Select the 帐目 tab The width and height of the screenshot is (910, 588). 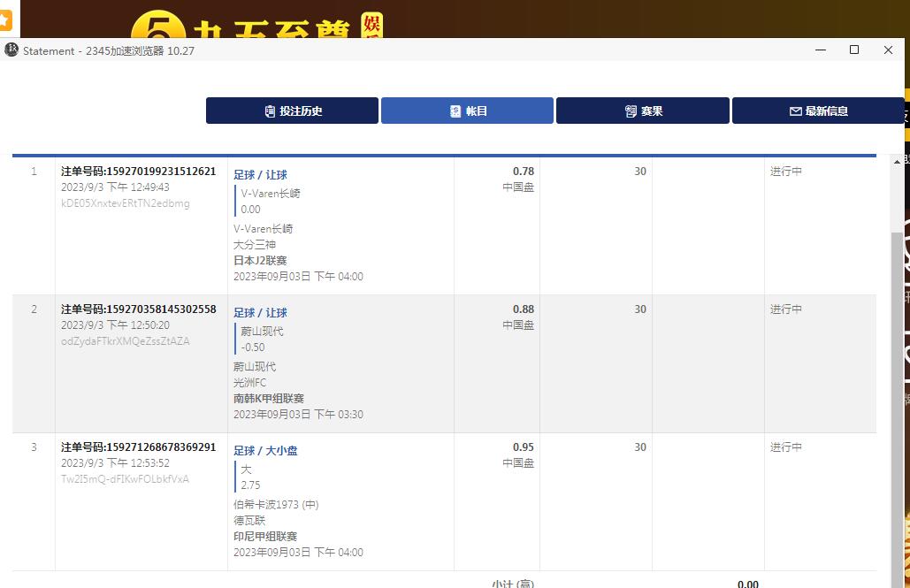(467, 111)
